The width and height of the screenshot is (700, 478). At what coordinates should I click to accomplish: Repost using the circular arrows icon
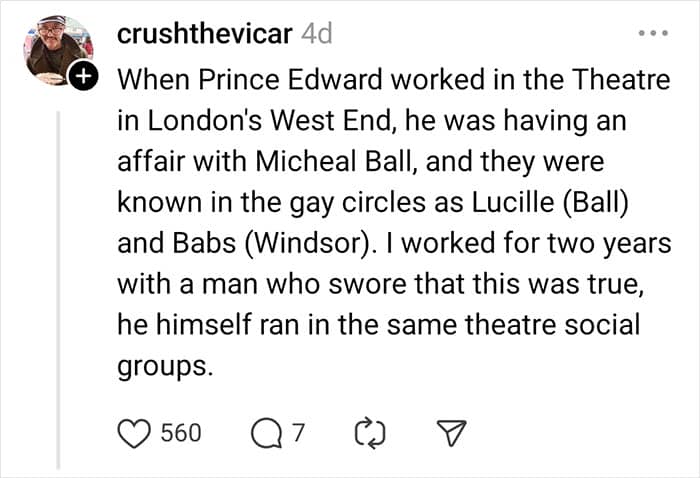pos(370,432)
